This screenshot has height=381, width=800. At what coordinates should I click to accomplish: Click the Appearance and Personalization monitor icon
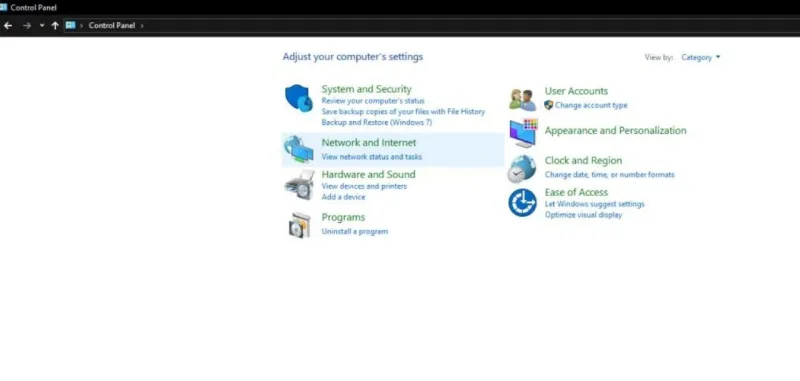[523, 133]
